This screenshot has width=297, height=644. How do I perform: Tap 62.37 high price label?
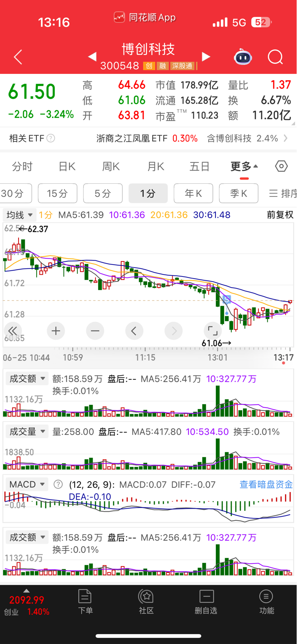[34, 229]
